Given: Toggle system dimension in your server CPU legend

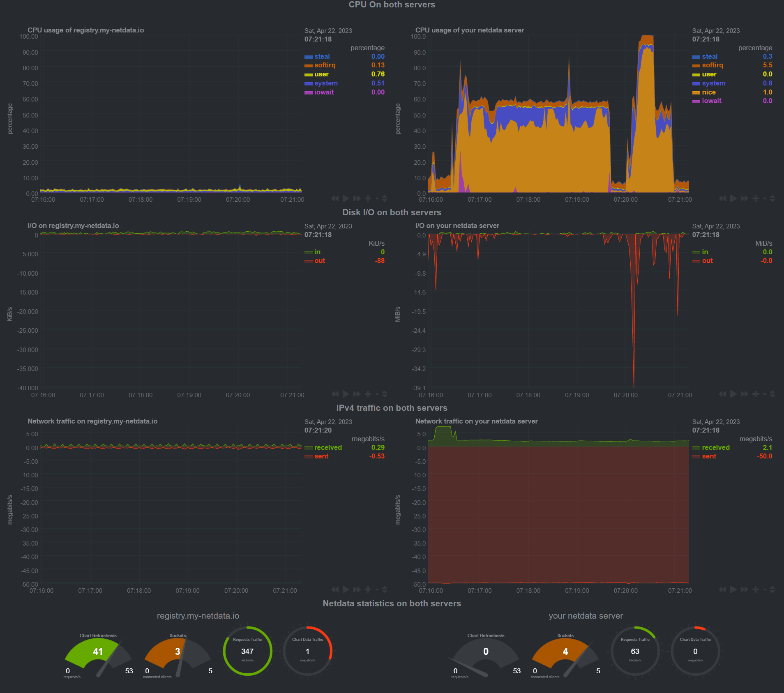Looking at the screenshot, I should coord(713,83).
